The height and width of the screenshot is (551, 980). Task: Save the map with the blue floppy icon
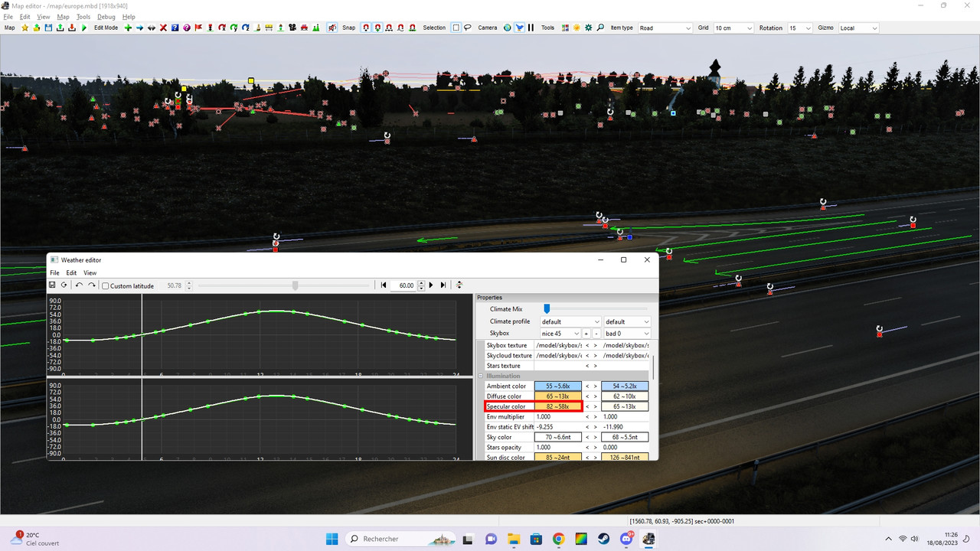click(48, 28)
